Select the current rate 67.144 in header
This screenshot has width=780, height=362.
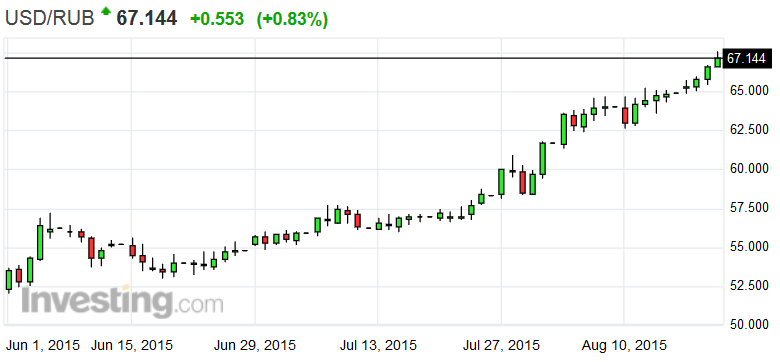pos(146,19)
